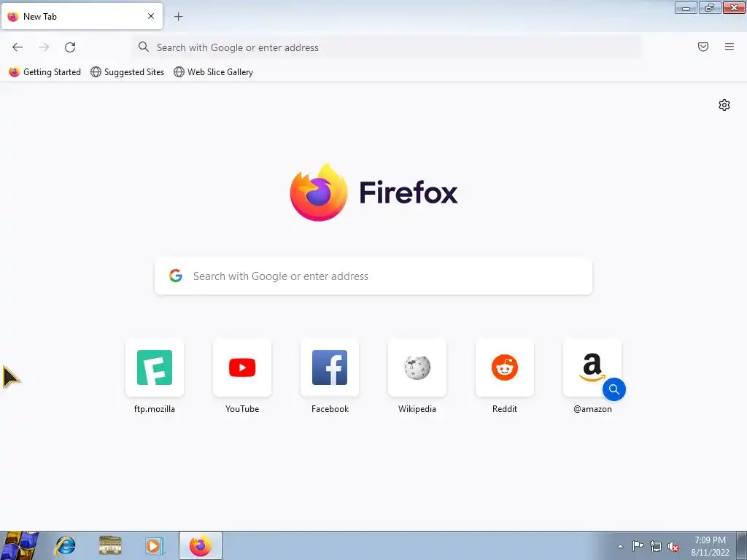
Task: Click the center Google search box
Action: pos(373,276)
